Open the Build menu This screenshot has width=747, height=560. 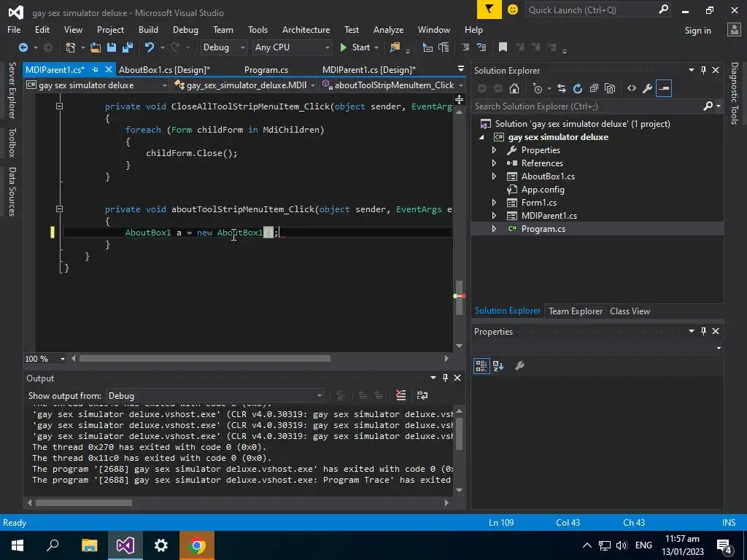click(148, 29)
